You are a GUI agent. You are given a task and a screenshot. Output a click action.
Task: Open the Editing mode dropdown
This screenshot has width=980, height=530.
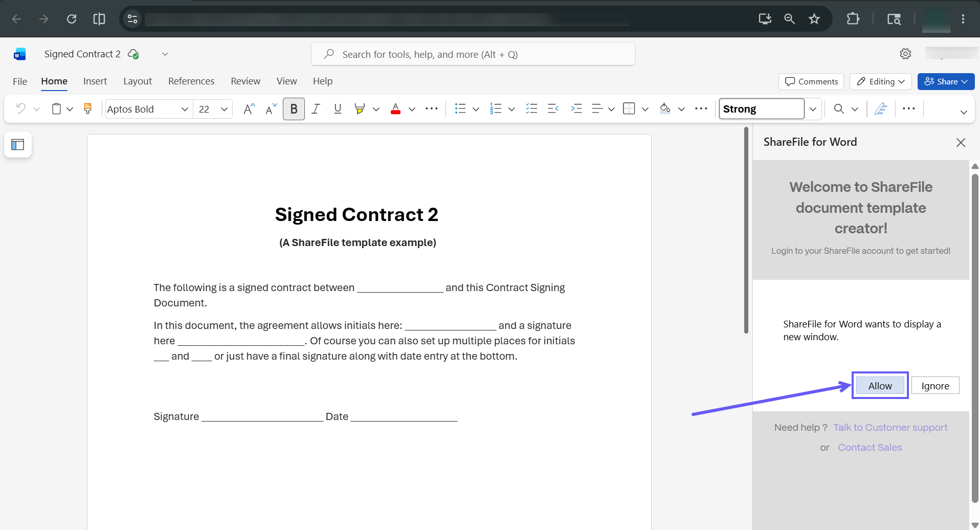(881, 81)
